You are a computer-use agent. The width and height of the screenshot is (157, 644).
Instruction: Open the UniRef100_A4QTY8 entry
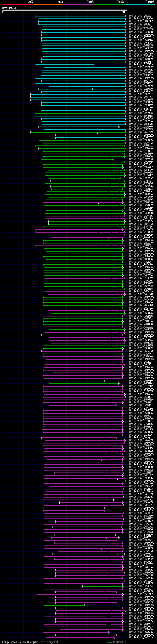pyautogui.click(x=141, y=295)
